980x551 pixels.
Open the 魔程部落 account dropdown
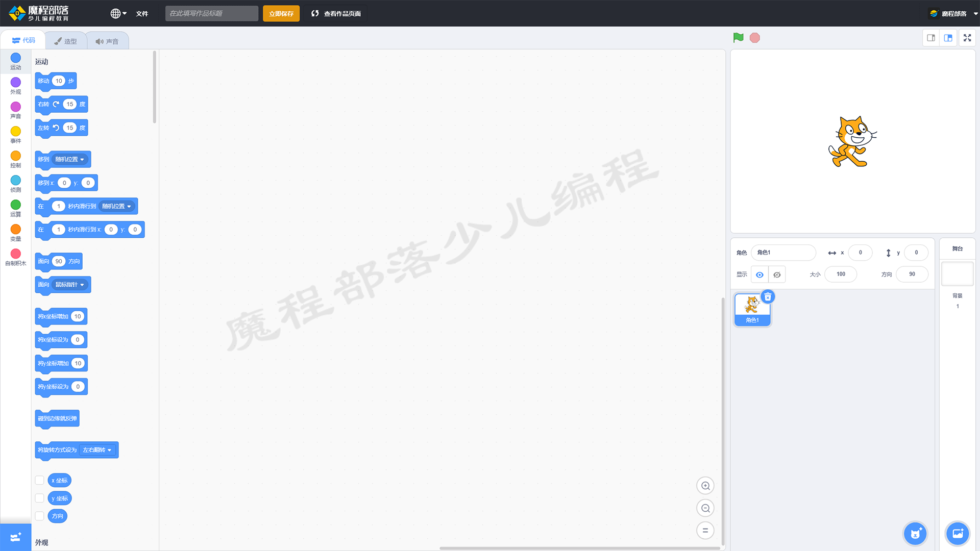pyautogui.click(x=953, y=13)
